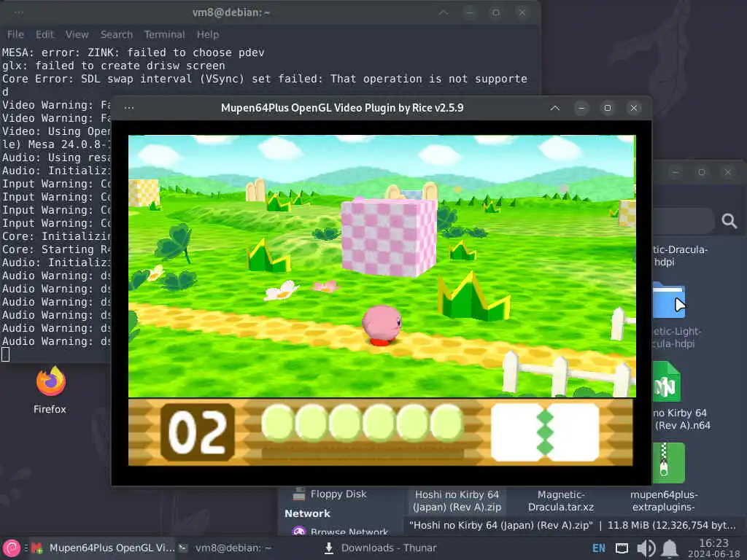The width and height of the screenshot is (747, 560).
Task: Open the File menu in terminal
Action: pyautogui.click(x=15, y=35)
